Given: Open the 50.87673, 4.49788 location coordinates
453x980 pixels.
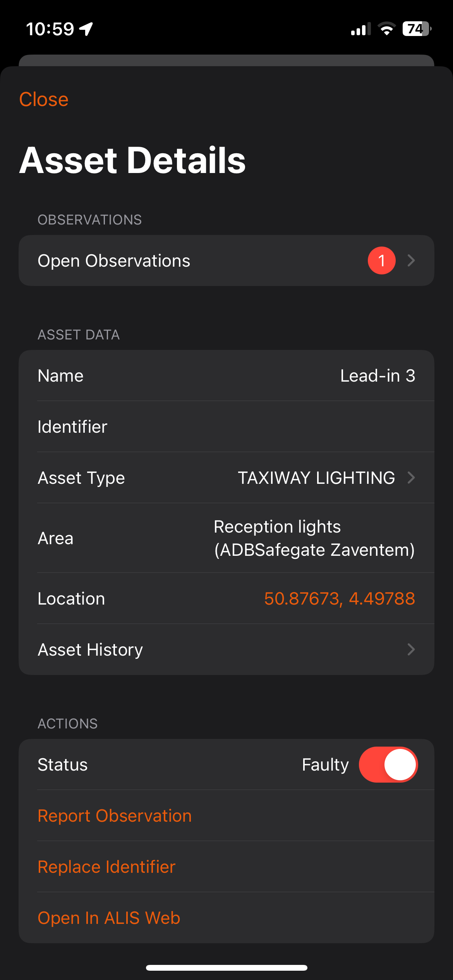Looking at the screenshot, I should point(339,599).
